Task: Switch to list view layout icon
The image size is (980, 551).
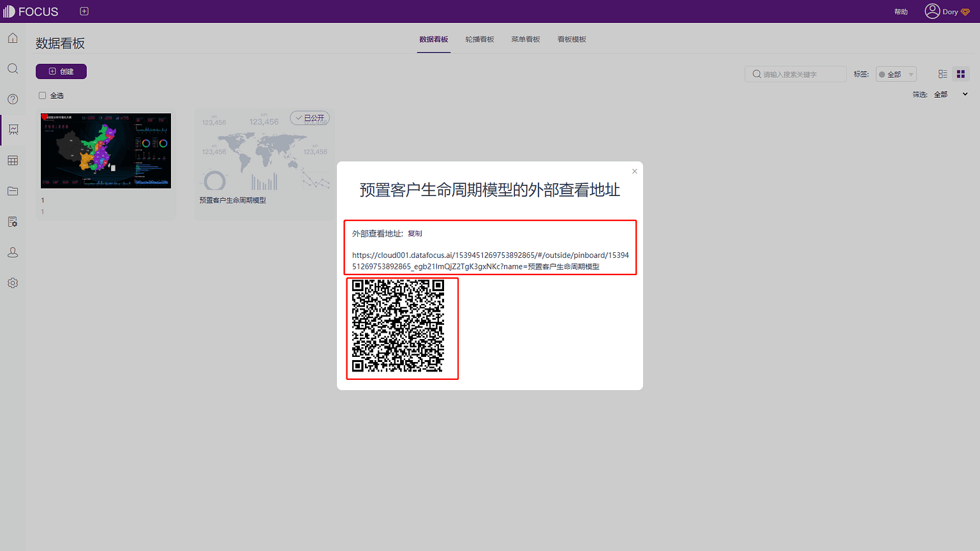Action: pos(942,74)
